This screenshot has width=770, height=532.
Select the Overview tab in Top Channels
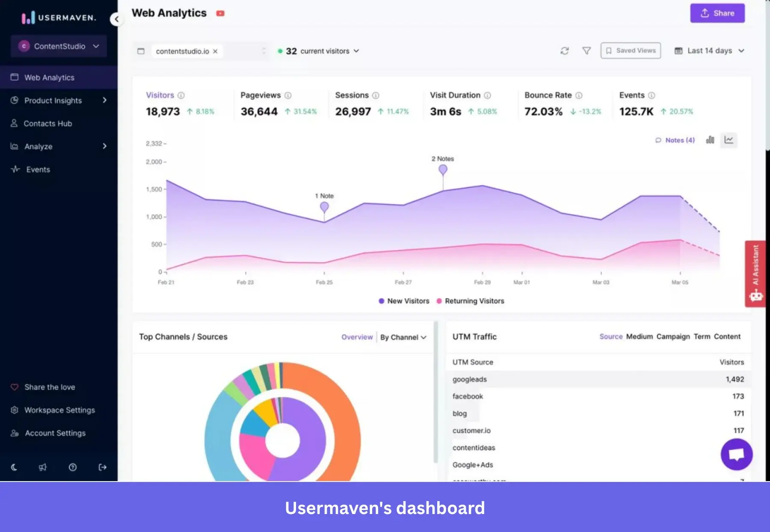357,337
